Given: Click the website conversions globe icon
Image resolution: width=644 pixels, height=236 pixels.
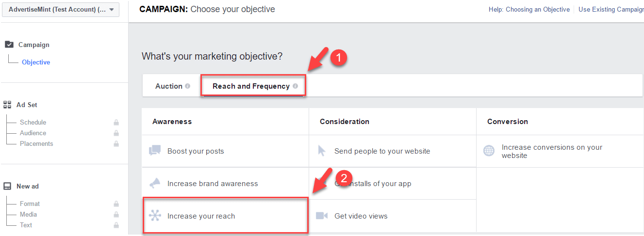Looking at the screenshot, I should (x=489, y=151).
